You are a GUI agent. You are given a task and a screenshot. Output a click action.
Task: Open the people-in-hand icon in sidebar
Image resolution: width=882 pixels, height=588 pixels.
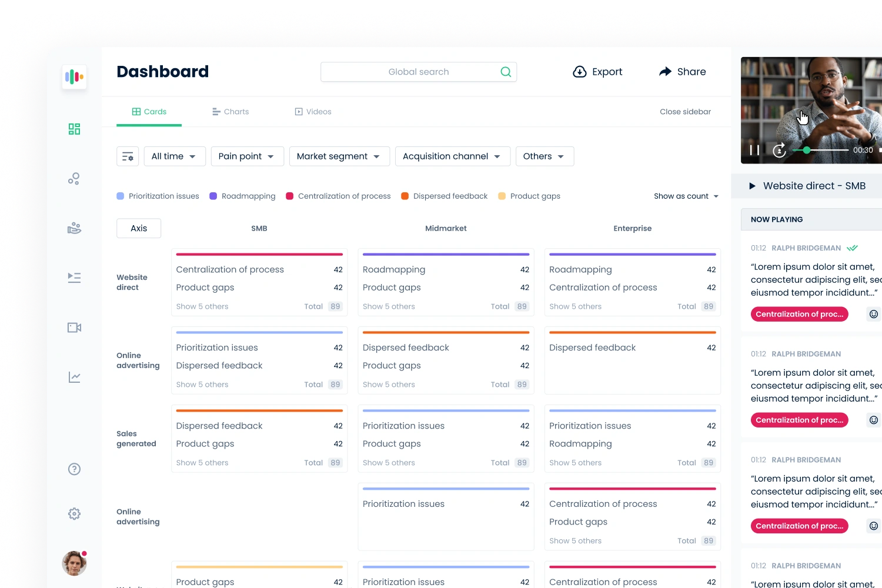coord(74,228)
